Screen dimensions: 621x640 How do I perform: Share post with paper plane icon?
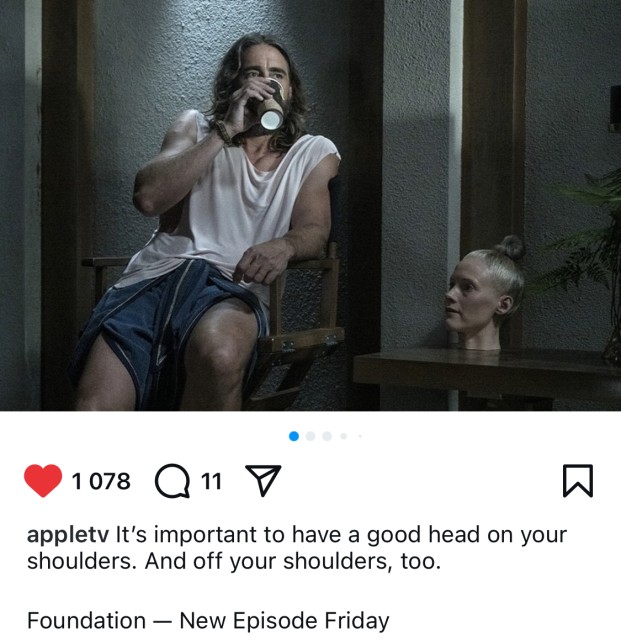point(263,480)
